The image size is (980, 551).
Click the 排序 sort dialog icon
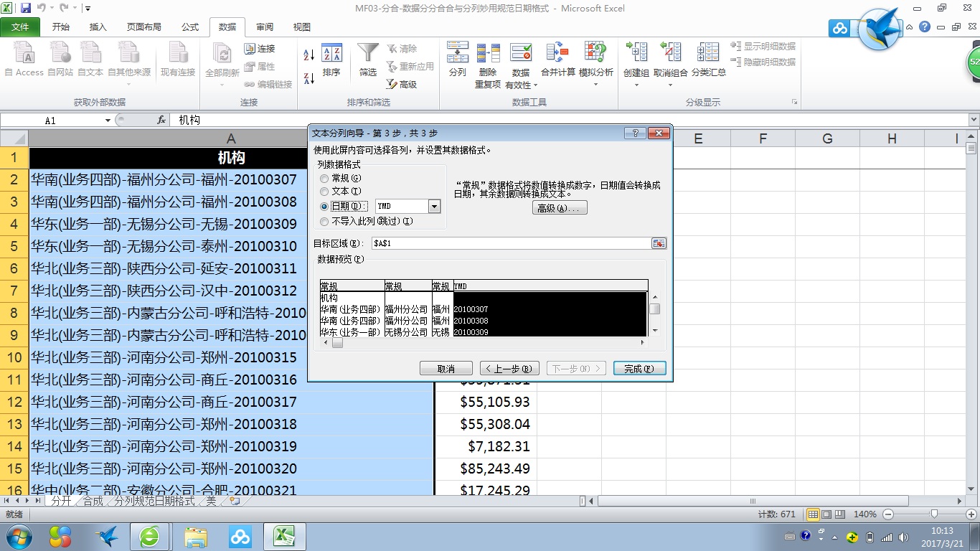coord(331,53)
